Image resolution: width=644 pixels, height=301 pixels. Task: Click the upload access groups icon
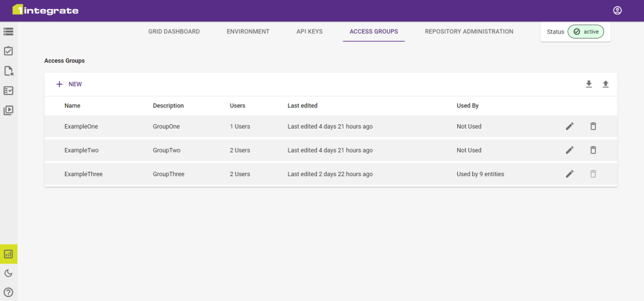tap(605, 84)
